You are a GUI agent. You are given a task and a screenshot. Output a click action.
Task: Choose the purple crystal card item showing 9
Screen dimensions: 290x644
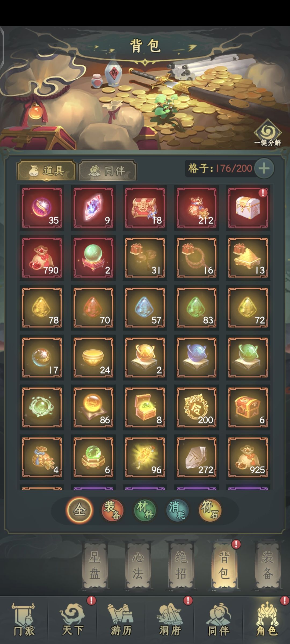click(93, 208)
